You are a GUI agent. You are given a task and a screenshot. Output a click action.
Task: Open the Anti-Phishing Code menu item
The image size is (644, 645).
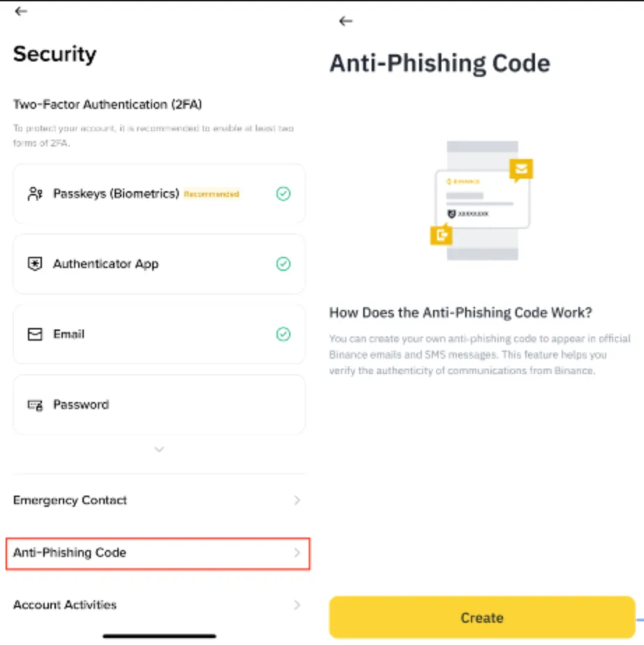point(158,554)
